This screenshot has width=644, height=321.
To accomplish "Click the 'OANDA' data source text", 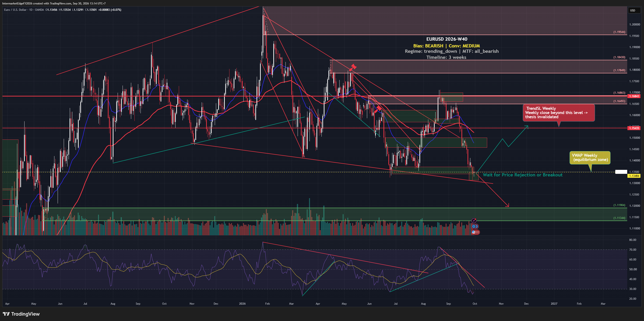I will coord(39,10).
